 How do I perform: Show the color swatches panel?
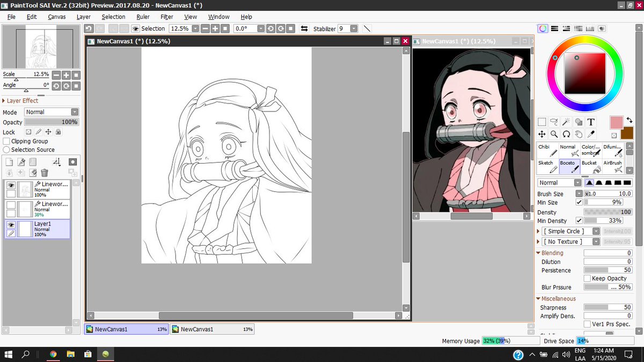coord(590,28)
